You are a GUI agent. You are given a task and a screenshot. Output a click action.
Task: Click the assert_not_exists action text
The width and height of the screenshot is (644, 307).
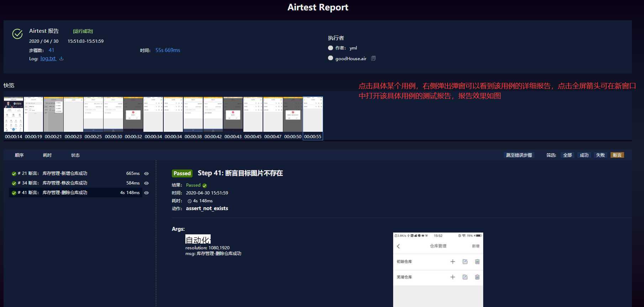point(207,208)
